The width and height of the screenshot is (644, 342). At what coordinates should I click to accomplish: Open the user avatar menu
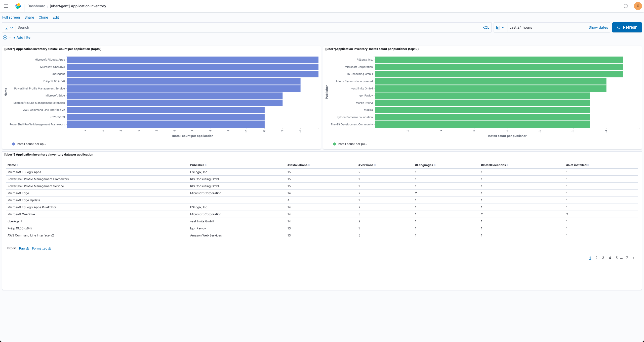pos(638,6)
